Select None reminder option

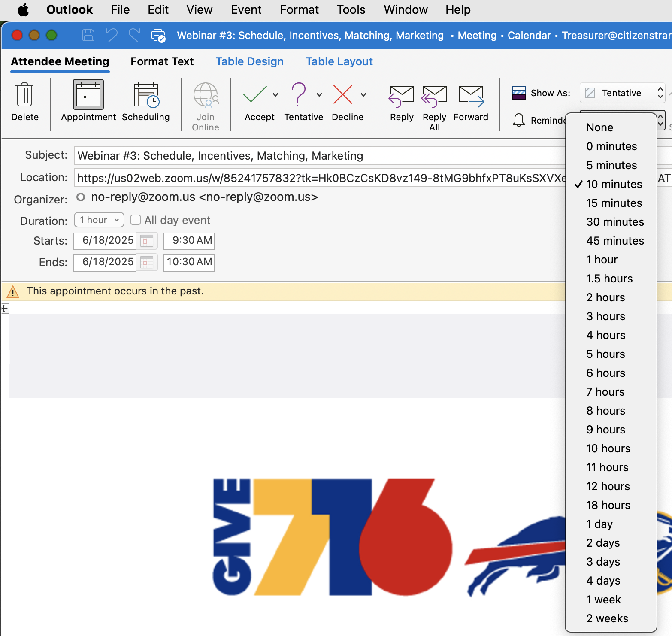pyautogui.click(x=611, y=127)
